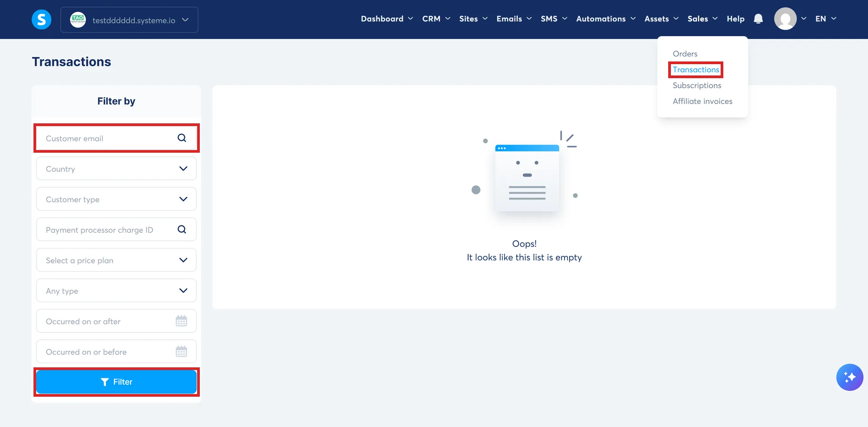The width and height of the screenshot is (868, 427).
Task: Open the Any type dropdown
Action: pos(116,291)
